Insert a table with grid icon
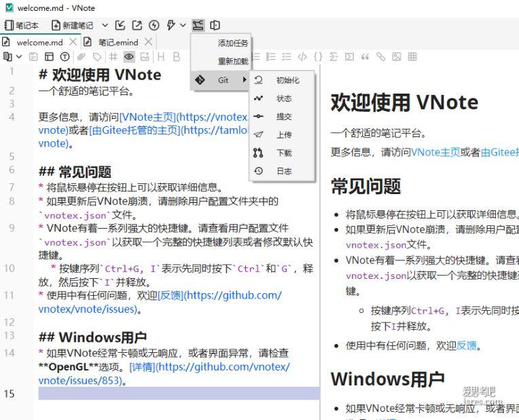519x420 pixels. click(412, 57)
